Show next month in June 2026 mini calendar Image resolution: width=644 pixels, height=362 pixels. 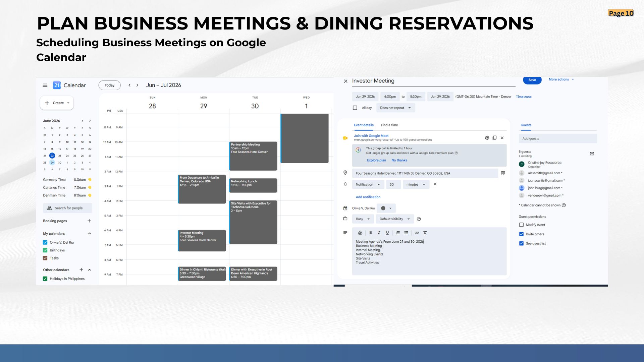pos(90,121)
